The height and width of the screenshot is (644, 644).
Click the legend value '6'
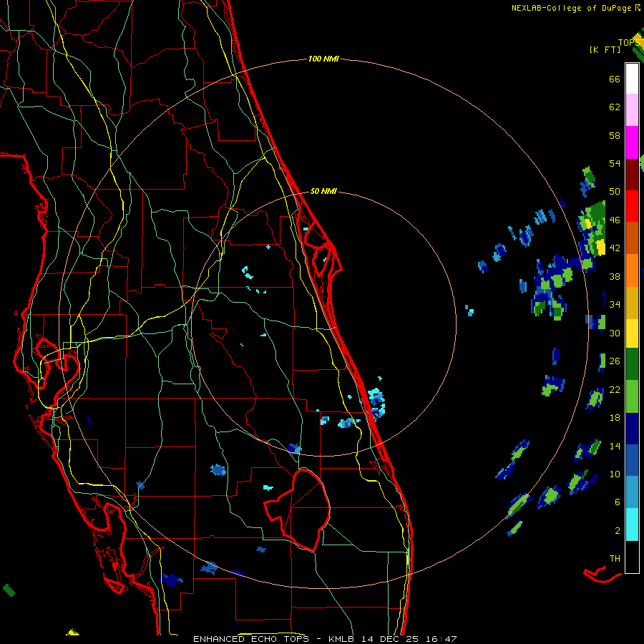[x=618, y=502]
